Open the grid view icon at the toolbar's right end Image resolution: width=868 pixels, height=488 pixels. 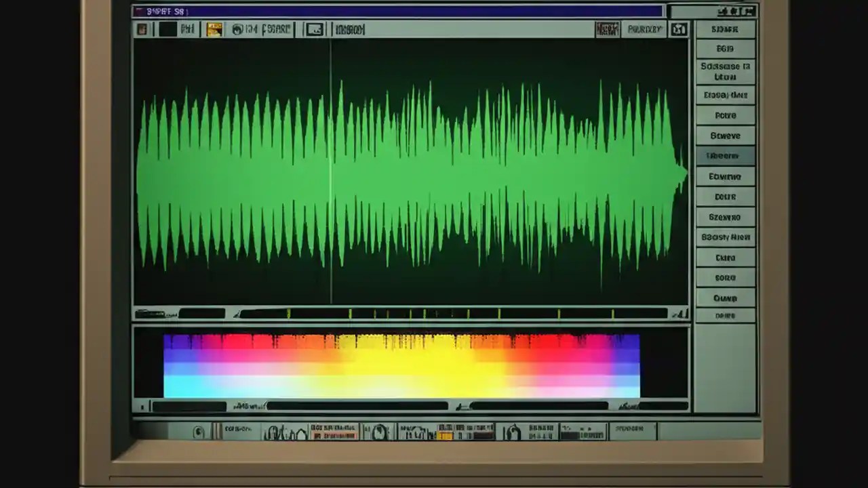click(679, 29)
